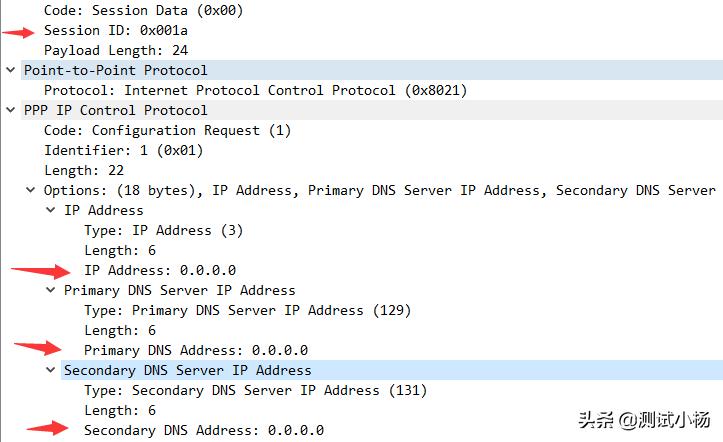Select the IP Address: 0.0.0.0 value
Viewport: 723px width, 442px height.
coord(160,270)
